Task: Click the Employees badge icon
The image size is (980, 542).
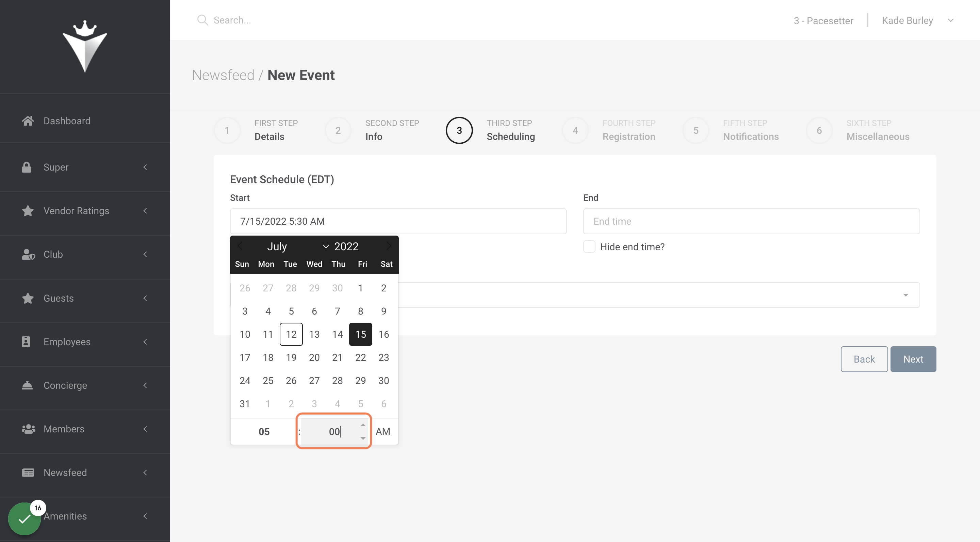Action: 26,341
